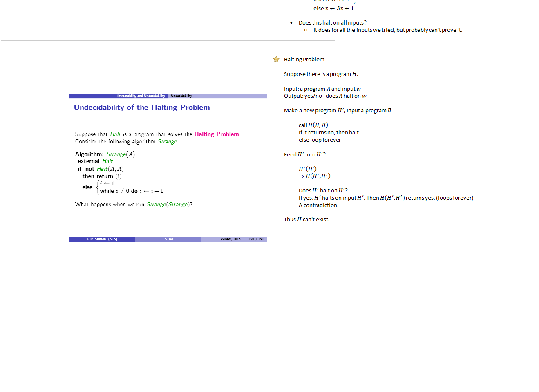
Task: Click 'Intractability and Undecidability' in the slide header
Action: pyautogui.click(x=141, y=96)
